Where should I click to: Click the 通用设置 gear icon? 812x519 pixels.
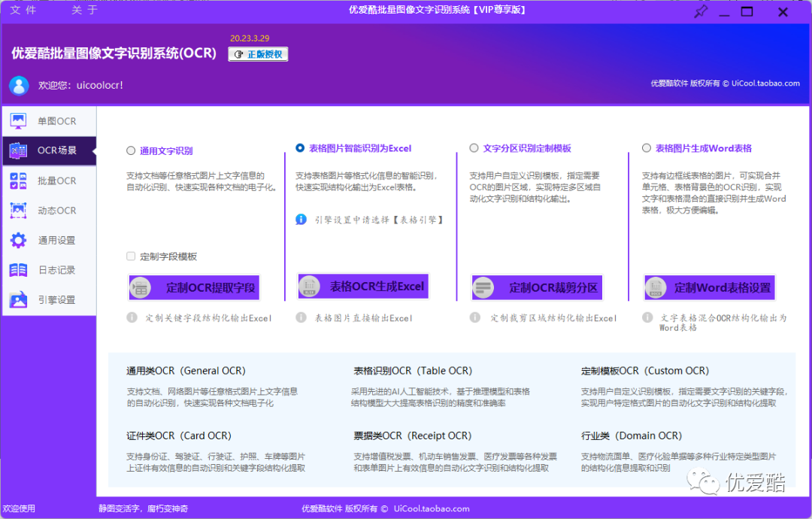tap(18, 240)
